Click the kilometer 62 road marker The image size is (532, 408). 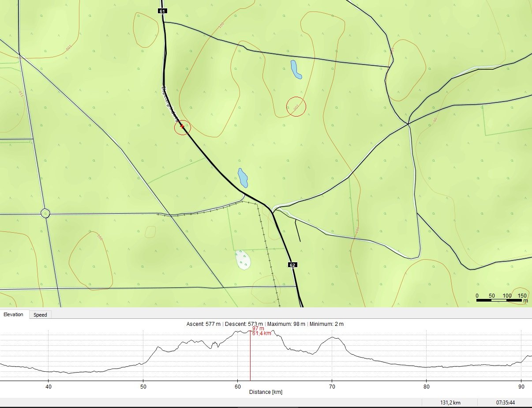click(292, 265)
